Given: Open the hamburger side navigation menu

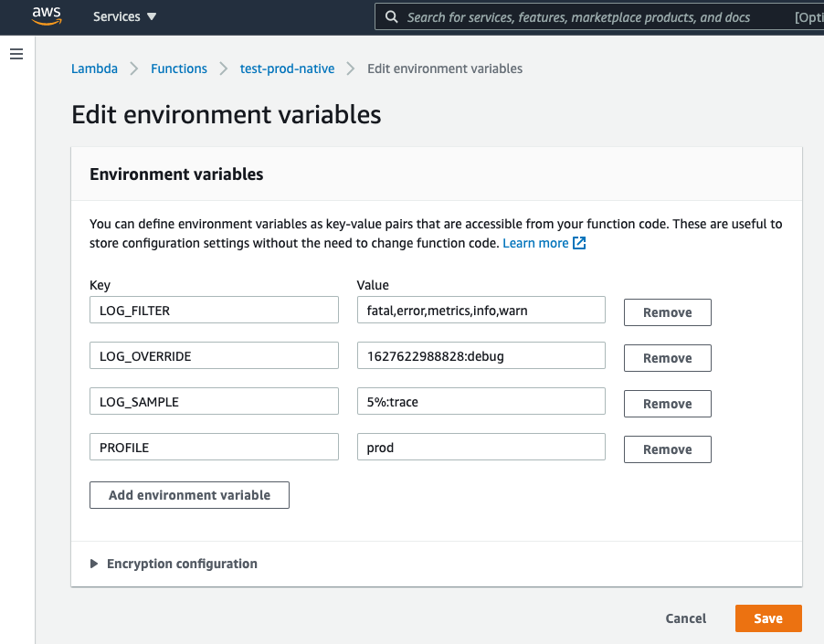Looking at the screenshot, I should click(x=16, y=55).
